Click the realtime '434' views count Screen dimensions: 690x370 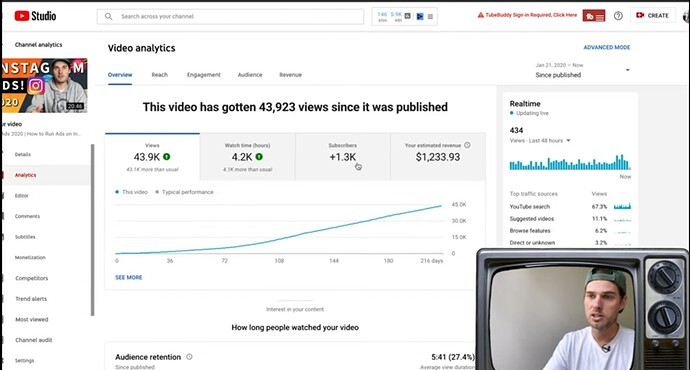click(516, 130)
